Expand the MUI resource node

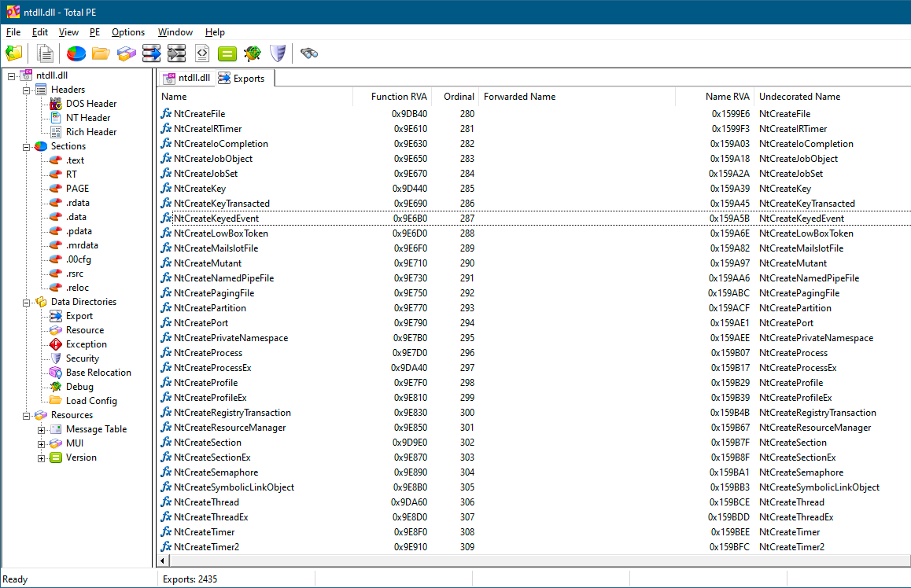coord(42,443)
